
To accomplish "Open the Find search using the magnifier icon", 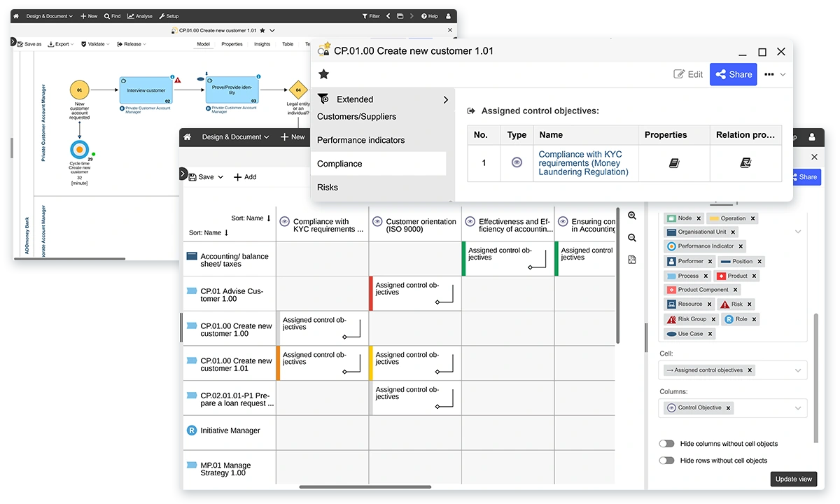I will pos(108,16).
